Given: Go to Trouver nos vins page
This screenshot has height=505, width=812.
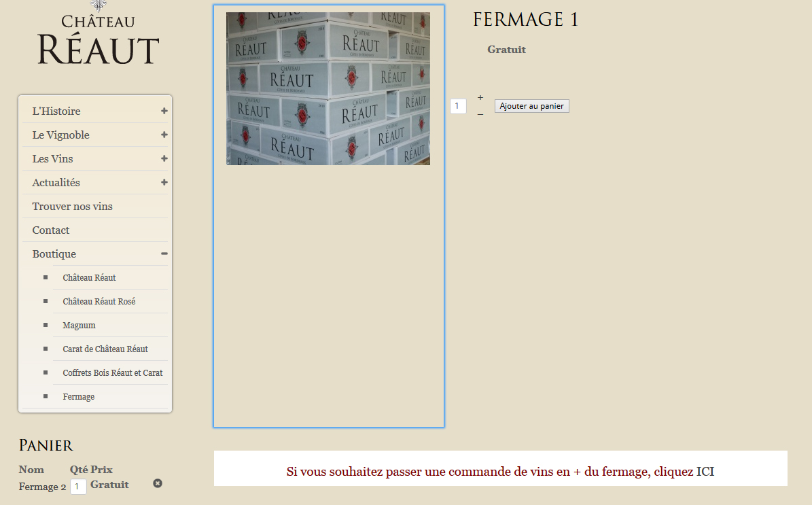Looking at the screenshot, I should pos(73,206).
